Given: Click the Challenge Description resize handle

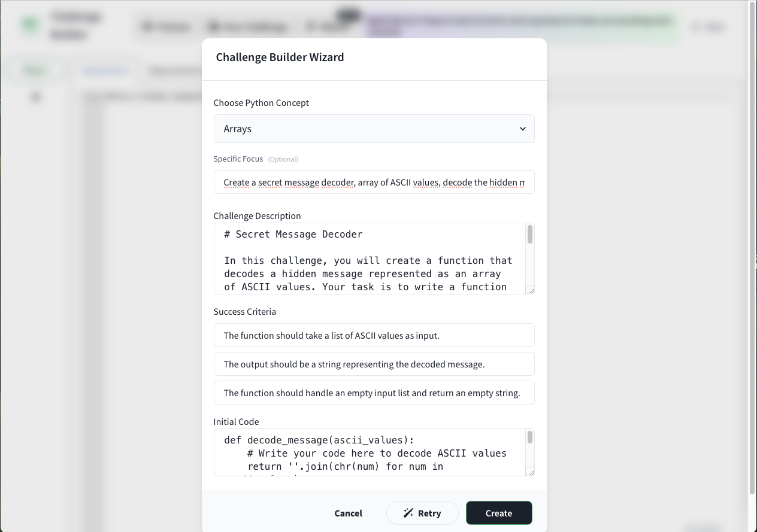Looking at the screenshot, I should tap(530, 290).
